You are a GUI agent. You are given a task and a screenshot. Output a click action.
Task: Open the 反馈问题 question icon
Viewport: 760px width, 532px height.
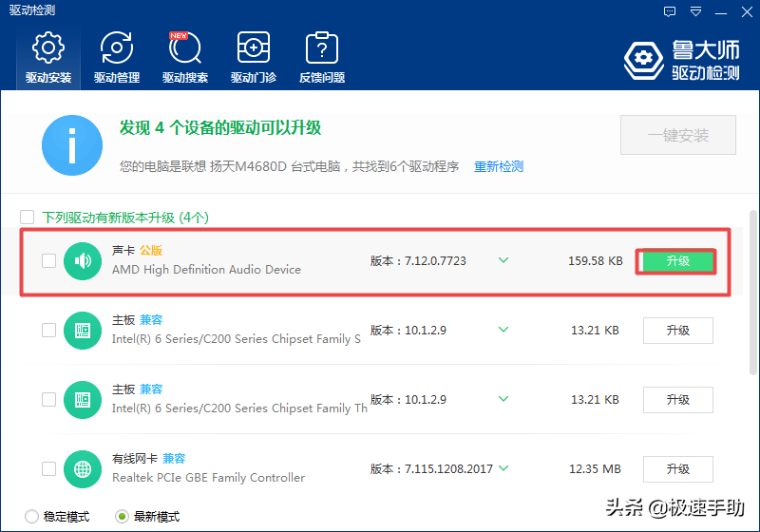[322, 49]
